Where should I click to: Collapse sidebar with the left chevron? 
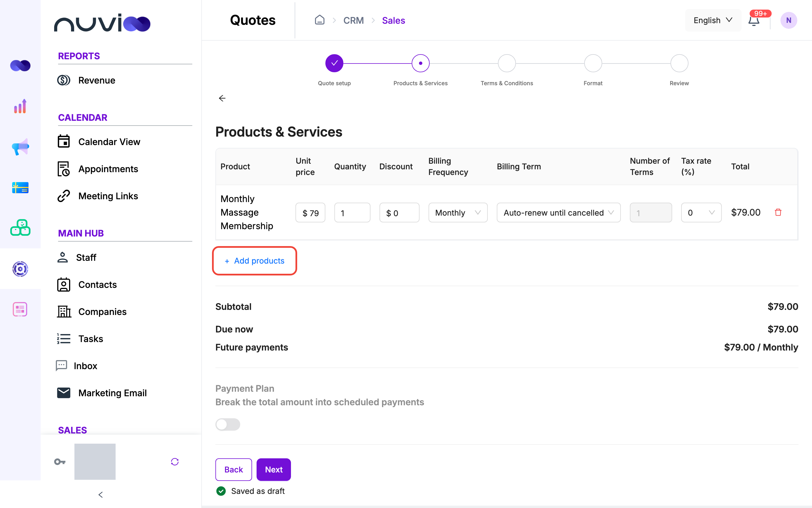pos(100,494)
